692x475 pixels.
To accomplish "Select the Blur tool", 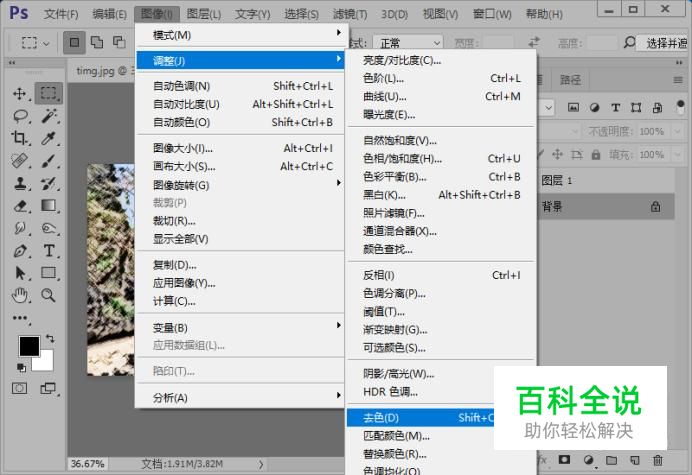I will (20, 228).
